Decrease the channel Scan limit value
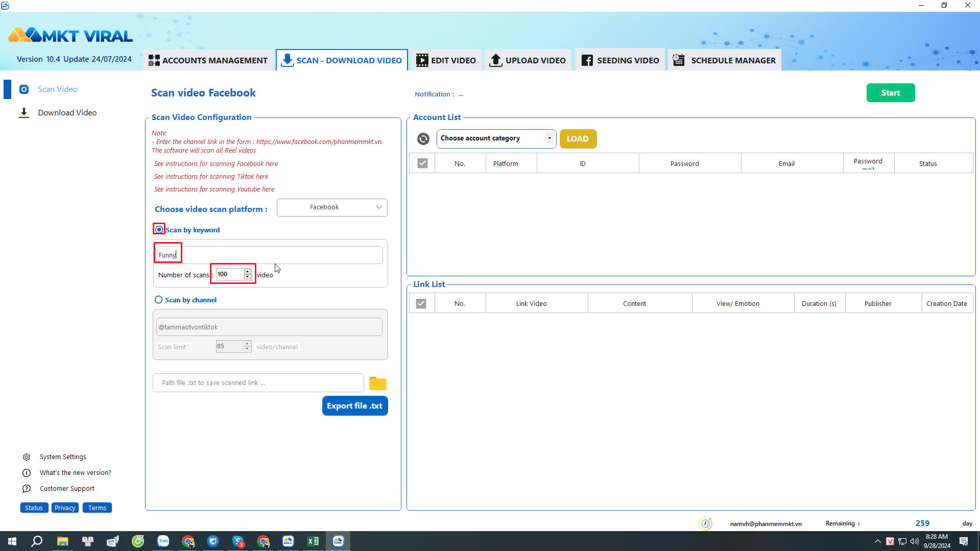The image size is (980, 551). point(247,349)
